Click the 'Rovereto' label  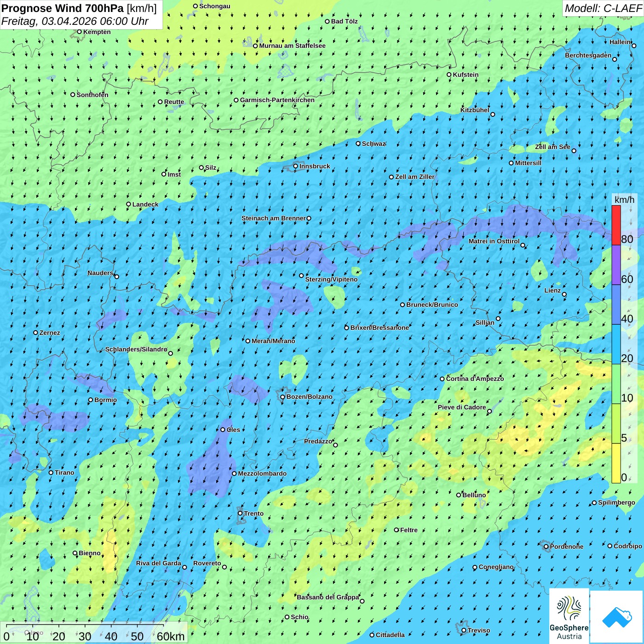coord(207,563)
